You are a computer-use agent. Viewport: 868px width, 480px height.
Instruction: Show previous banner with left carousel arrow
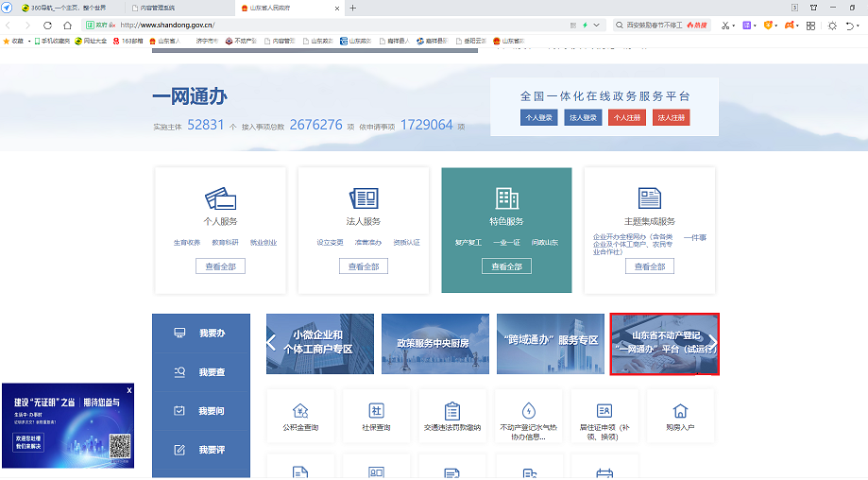271,343
